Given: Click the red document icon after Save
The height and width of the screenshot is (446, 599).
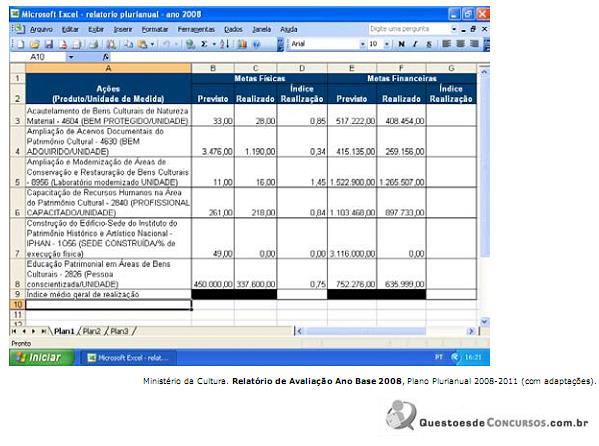Looking at the screenshot, I should point(63,44).
